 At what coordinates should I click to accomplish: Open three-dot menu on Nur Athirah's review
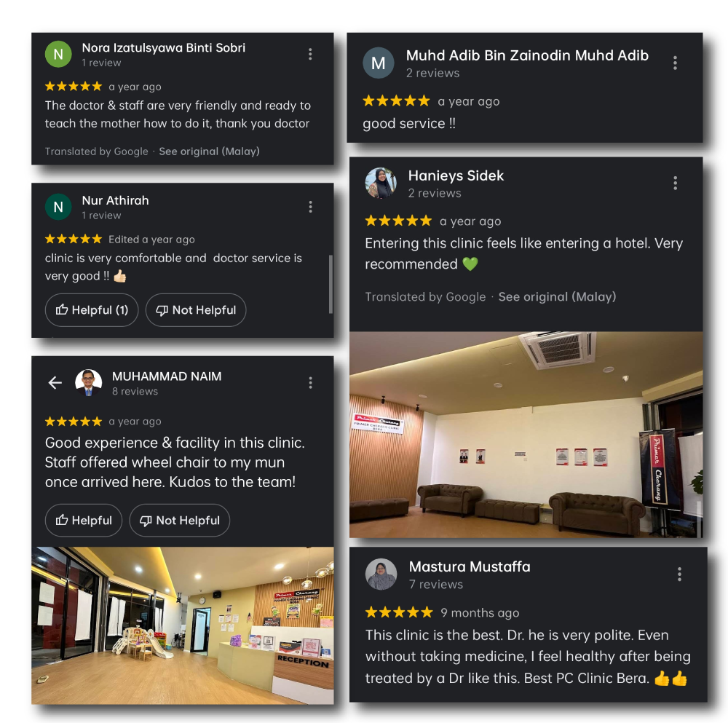click(x=310, y=207)
